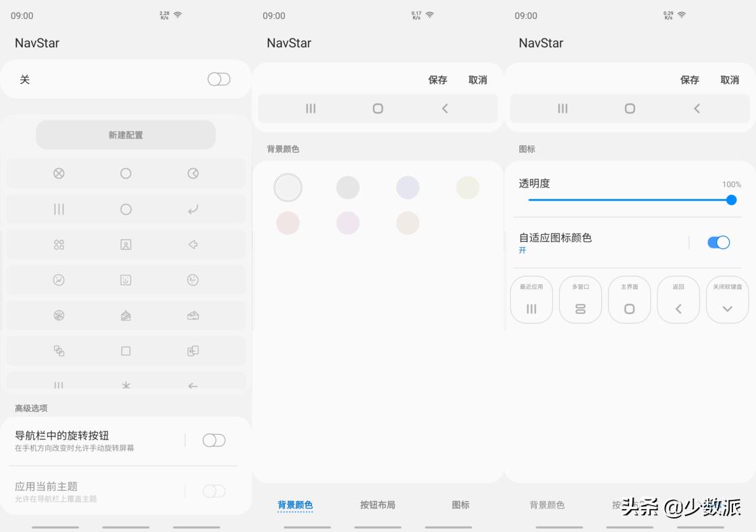Viewport: 756px width, 532px height.
Task: Choose the asterisk button icon style
Action: [x=126, y=385]
